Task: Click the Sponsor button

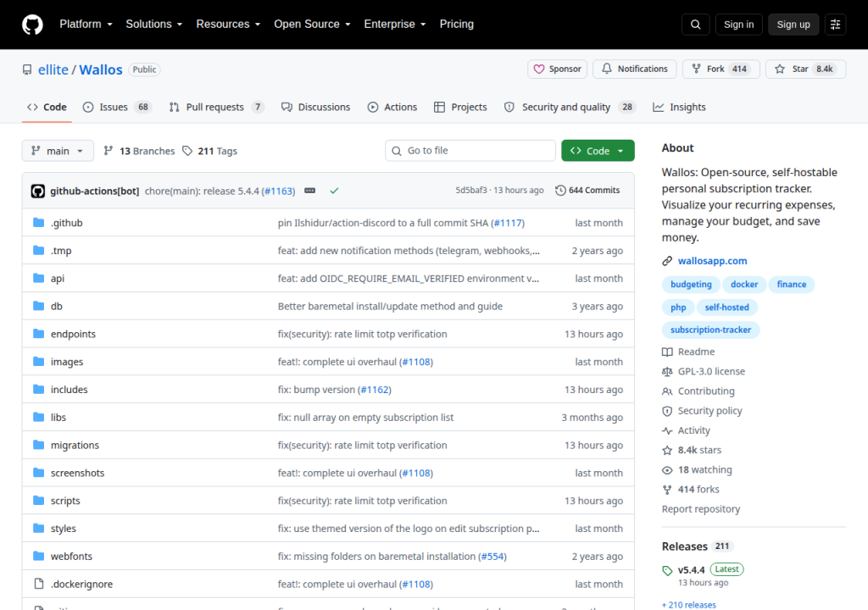Action: click(x=557, y=69)
